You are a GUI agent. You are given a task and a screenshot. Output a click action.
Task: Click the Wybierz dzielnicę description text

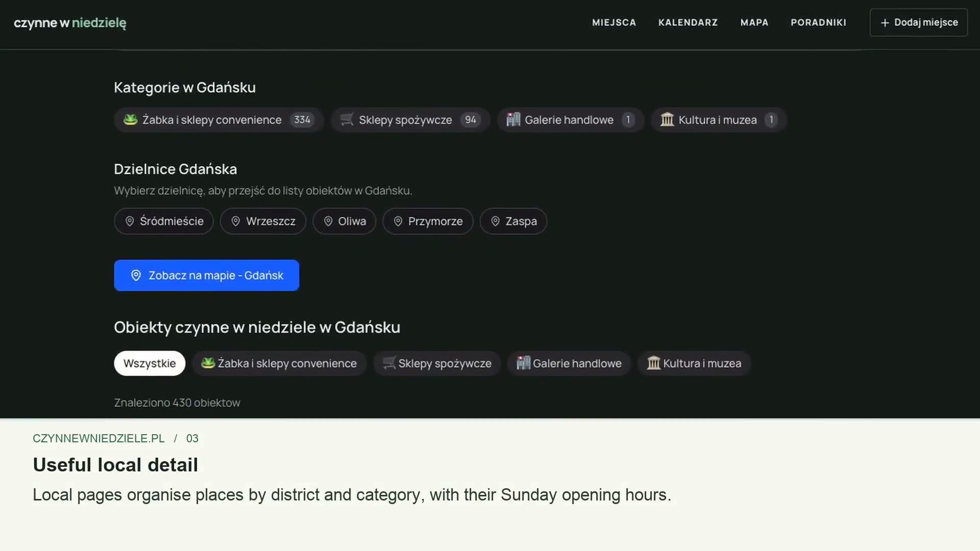263,191
